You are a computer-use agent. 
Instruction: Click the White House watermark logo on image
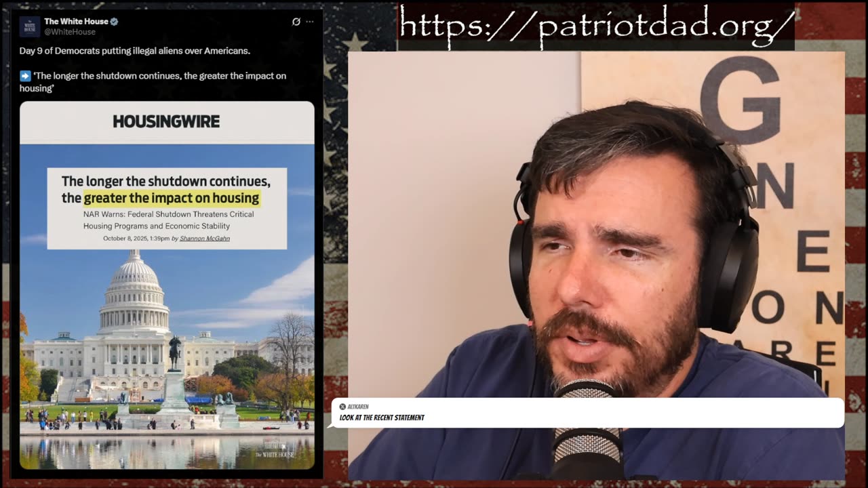(275, 449)
